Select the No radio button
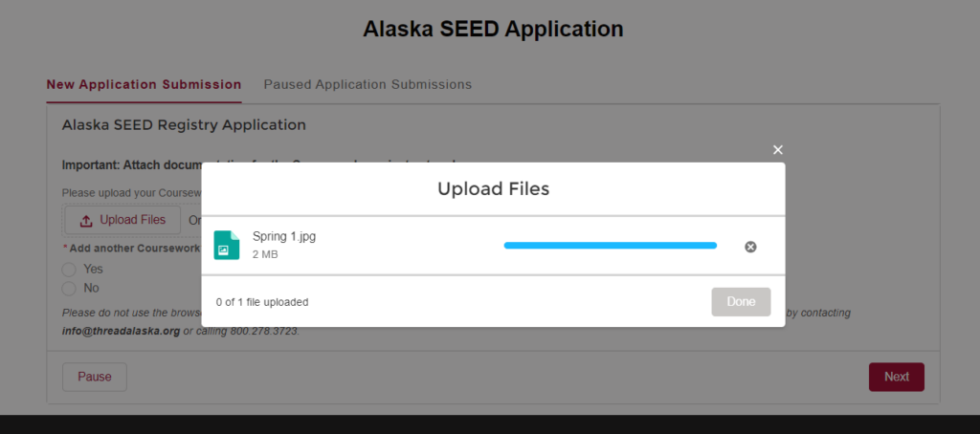 [69, 289]
